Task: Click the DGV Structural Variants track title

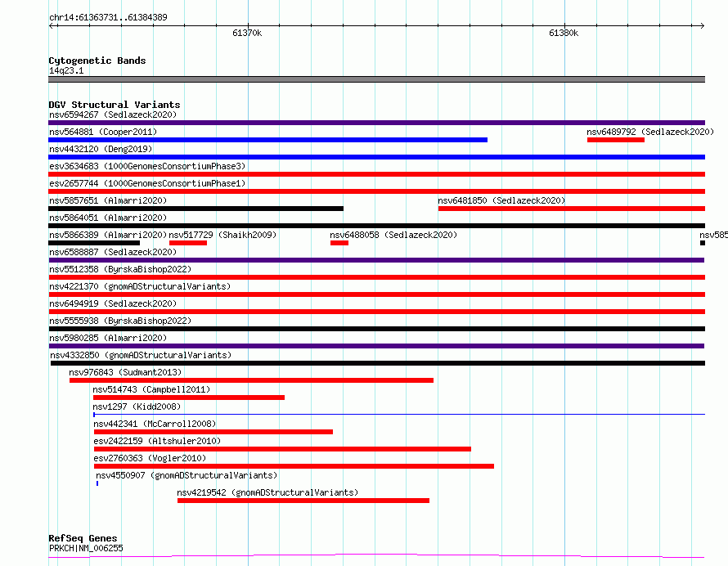Action: pos(115,105)
